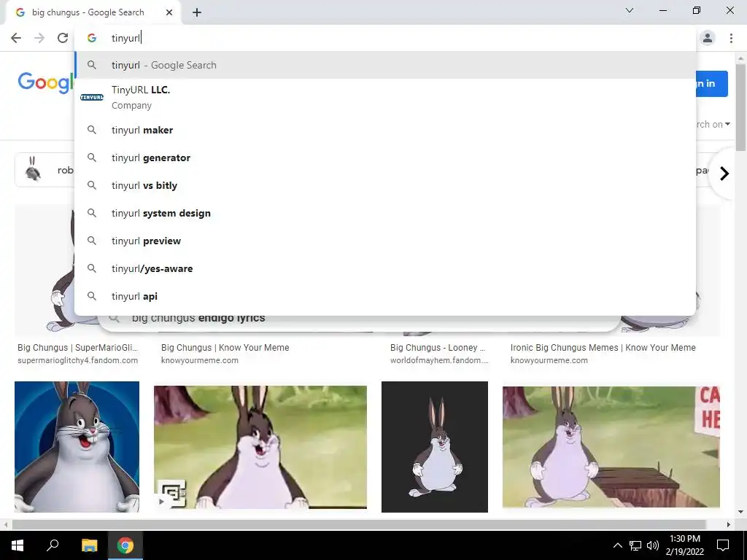Pick the 'tinyurl vs bitly' suggestion

coord(385,185)
